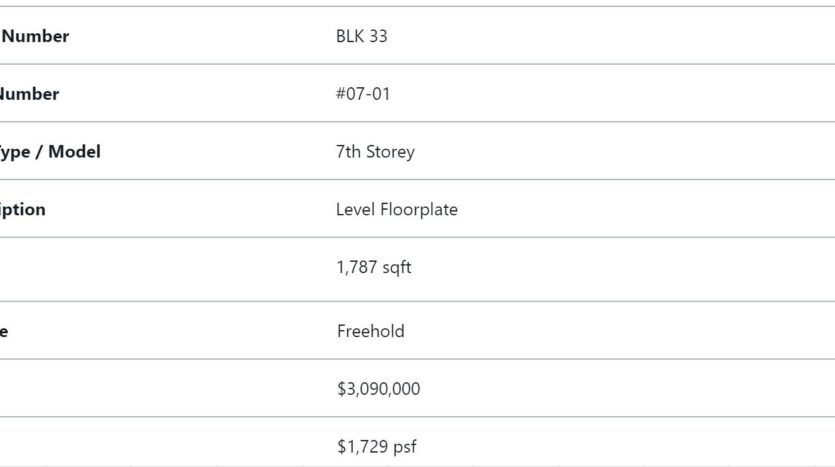Click the $1,729 psf value
Image resolution: width=835 pixels, height=467 pixels.
(376, 446)
